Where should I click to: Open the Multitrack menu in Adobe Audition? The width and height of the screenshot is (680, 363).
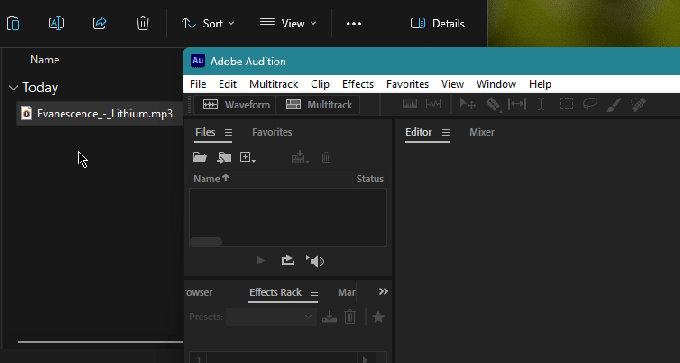tap(274, 84)
